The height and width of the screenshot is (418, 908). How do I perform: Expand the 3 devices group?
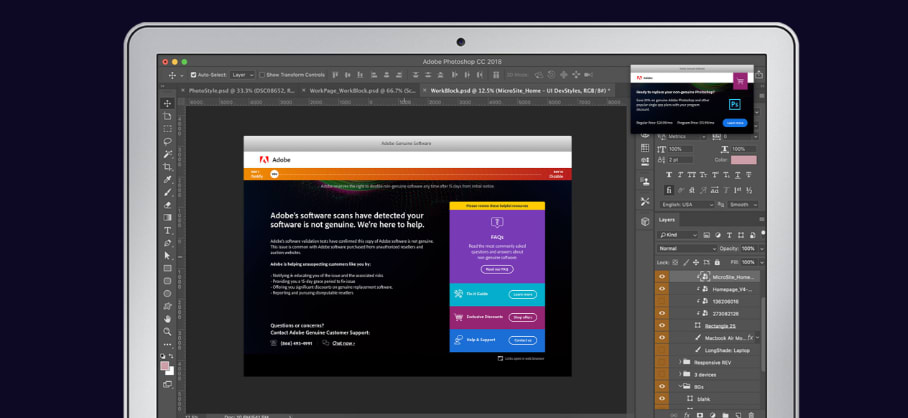coord(680,374)
